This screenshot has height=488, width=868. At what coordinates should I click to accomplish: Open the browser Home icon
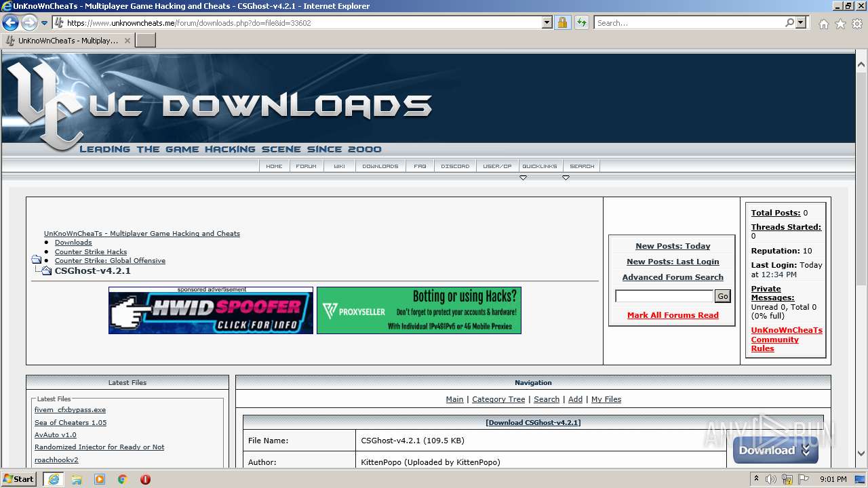tap(823, 24)
